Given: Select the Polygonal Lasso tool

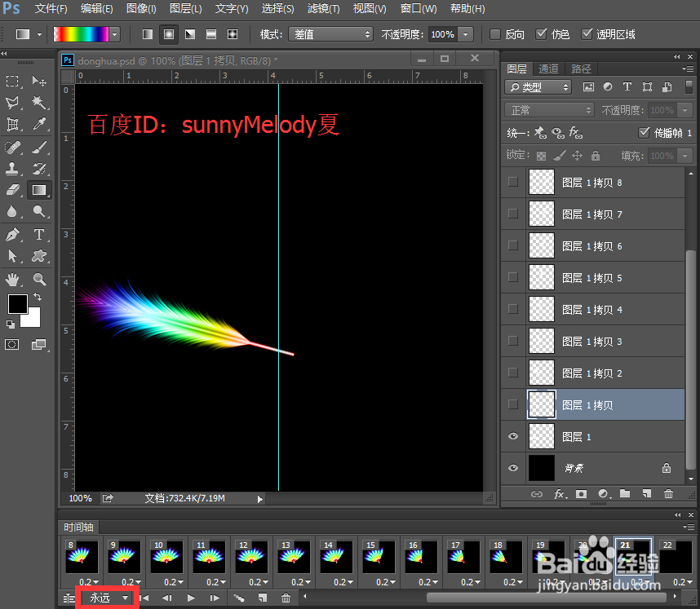Looking at the screenshot, I should click(x=12, y=103).
